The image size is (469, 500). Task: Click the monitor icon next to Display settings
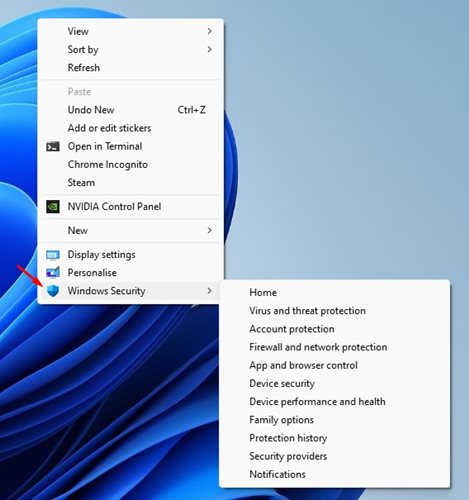pyautogui.click(x=53, y=255)
